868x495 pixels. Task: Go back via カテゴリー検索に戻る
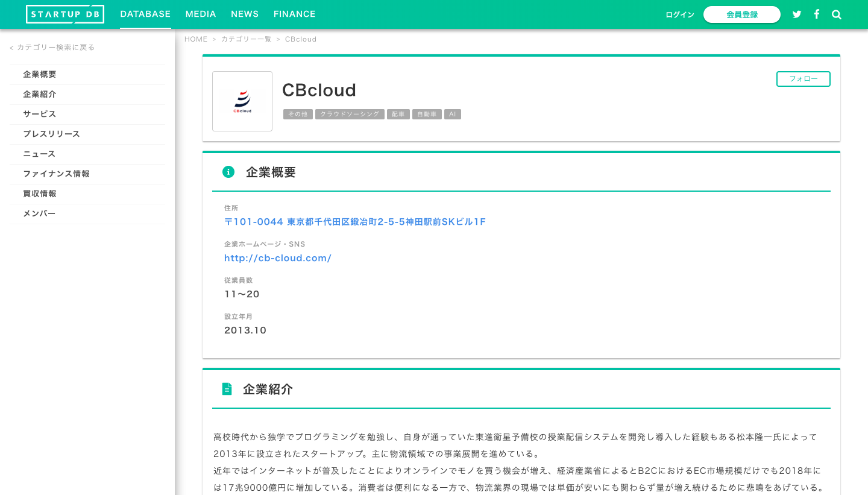tap(52, 47)
